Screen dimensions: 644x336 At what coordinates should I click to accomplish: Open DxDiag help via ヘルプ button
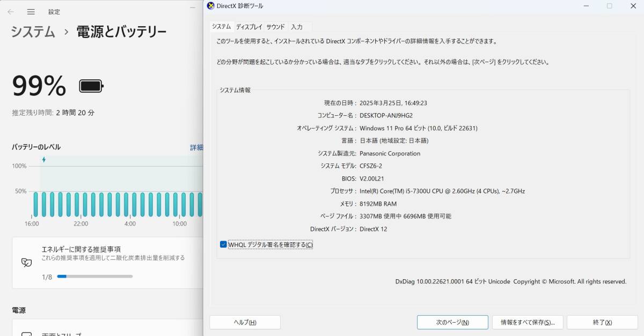click(245, 322)
